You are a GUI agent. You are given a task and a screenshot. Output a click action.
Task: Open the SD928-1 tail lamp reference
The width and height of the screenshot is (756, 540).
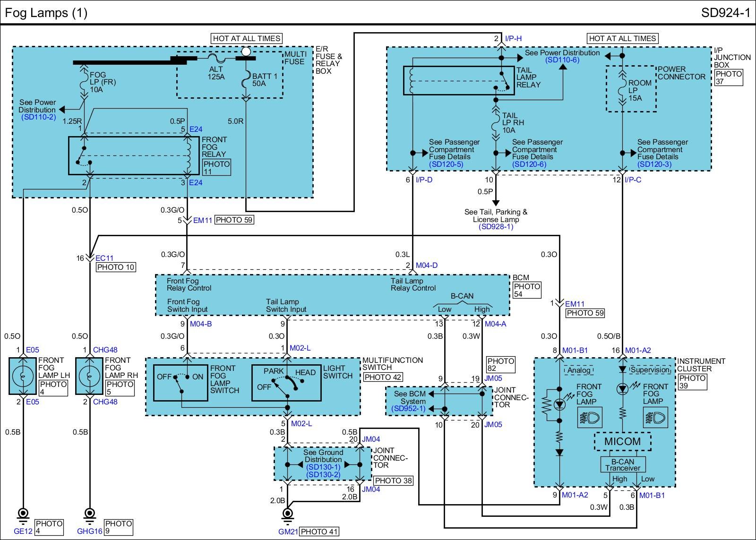(x=496, y=227)
